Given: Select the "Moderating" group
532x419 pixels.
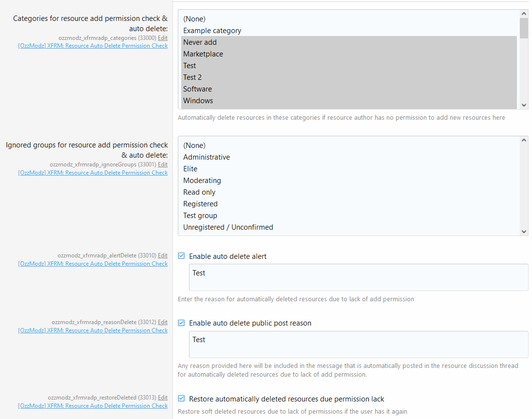Looking at the screenshot, I should pos(202,180).
